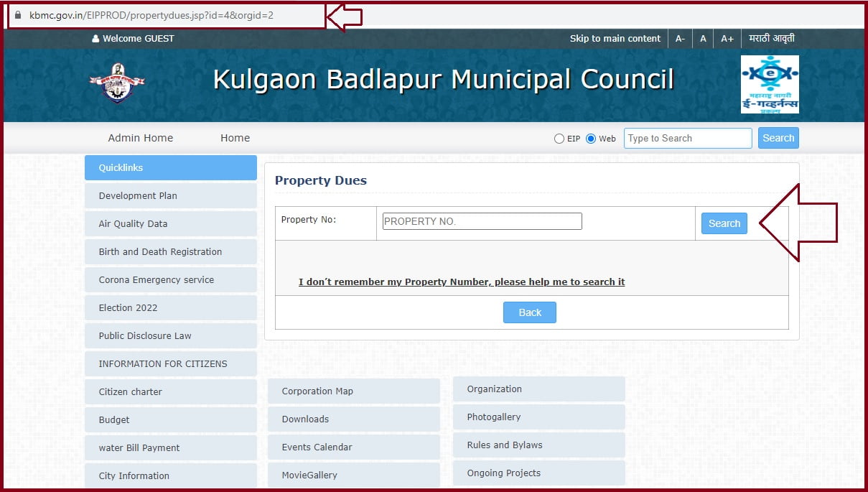Open Air Quality Data quicklink
The height and width of the screenshot is (492, 868).
point(171,223)
